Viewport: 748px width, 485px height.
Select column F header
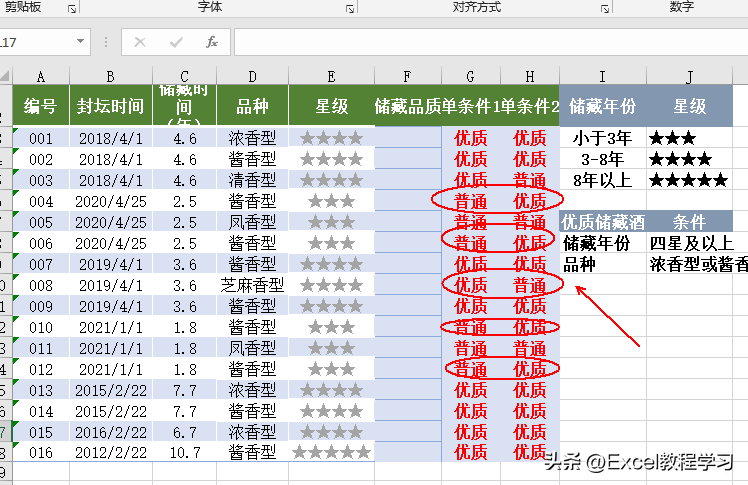[x=408, y=76]
